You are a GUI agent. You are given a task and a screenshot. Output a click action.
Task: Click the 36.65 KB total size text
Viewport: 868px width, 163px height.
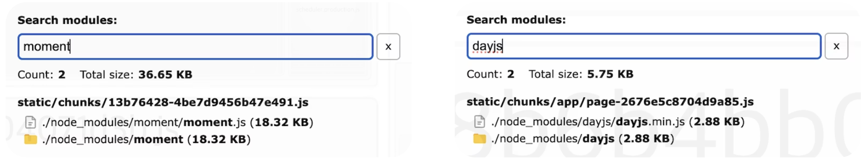[x=165, y=74]
